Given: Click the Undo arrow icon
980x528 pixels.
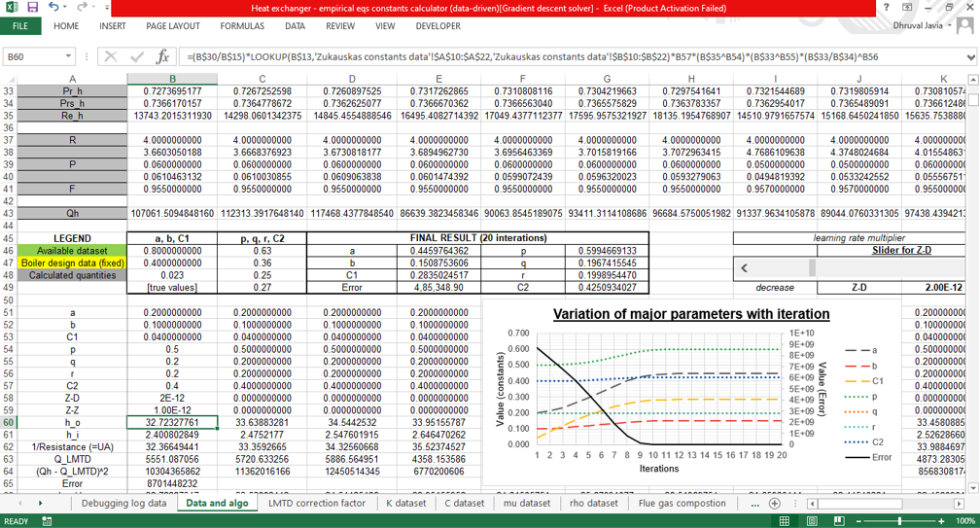Looking at the screenshot, I should coord(53,8).
